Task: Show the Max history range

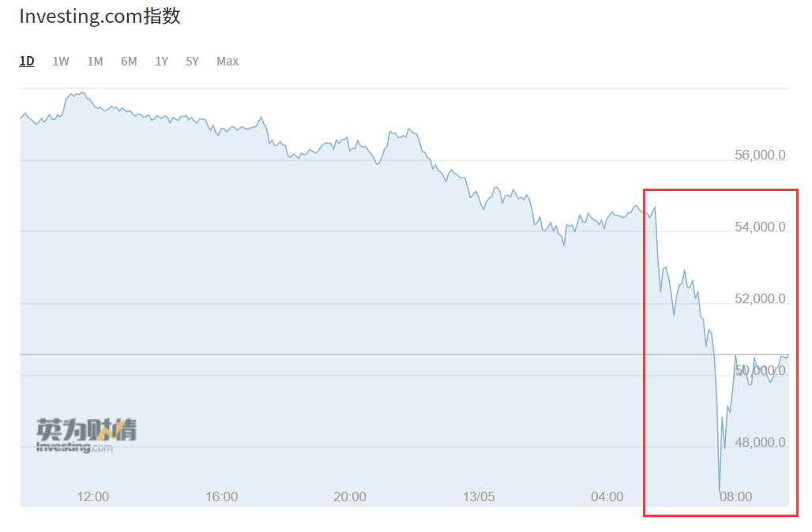Action: [227, 62]
